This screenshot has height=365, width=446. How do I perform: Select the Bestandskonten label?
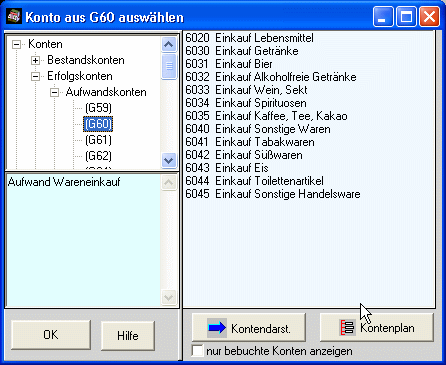(x=86, y=60)
